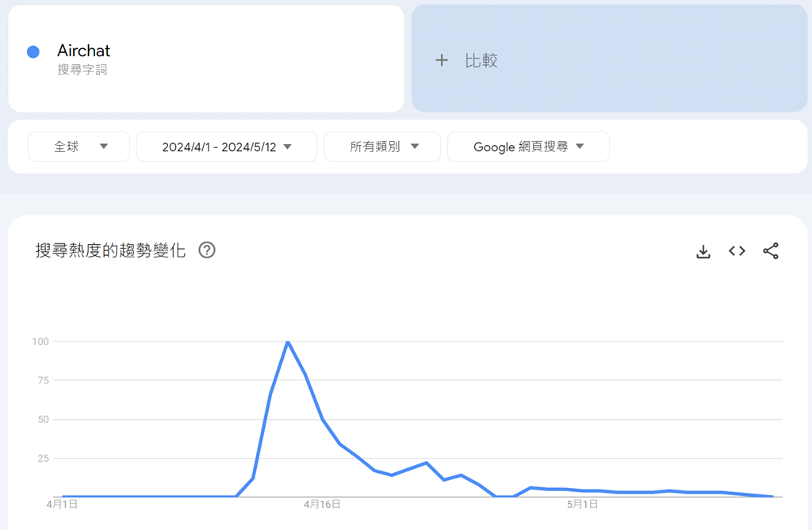Image resolution: width=812 pixels, height=530 pixels.
Task: Share the interest over time chart
Action: [x=771, y=251]
